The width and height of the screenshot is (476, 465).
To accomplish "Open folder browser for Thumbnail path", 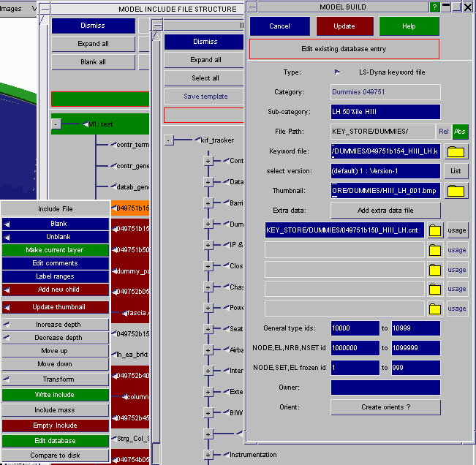I will click(456, 191).
